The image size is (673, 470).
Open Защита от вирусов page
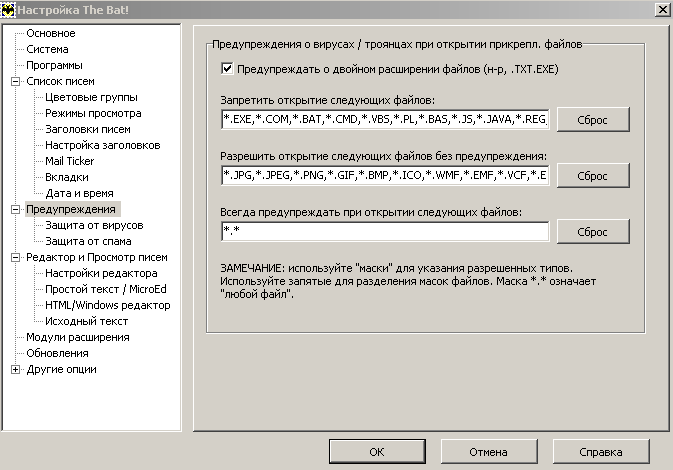[94, 225]
